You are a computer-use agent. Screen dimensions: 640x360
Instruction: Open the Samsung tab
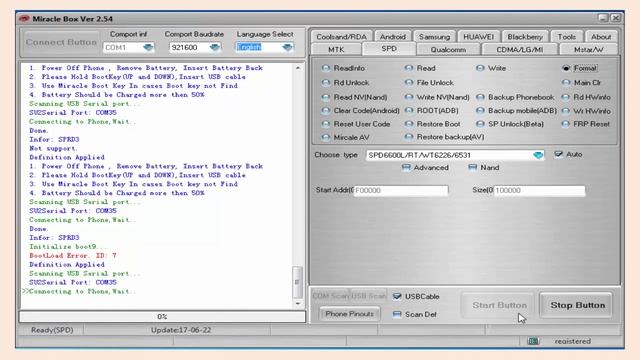pos(434,37)
